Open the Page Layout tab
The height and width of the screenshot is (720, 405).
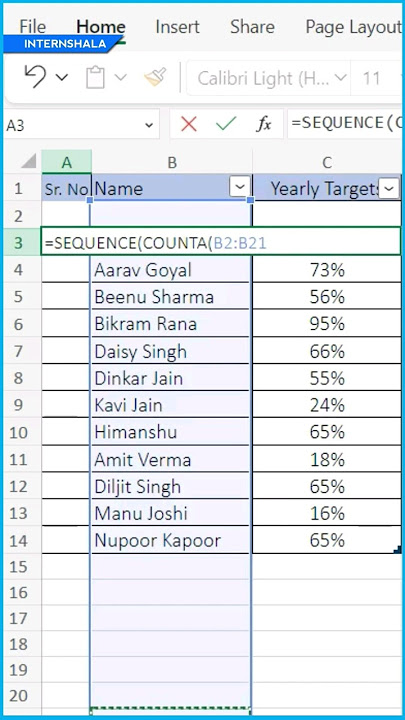(353, 27)
